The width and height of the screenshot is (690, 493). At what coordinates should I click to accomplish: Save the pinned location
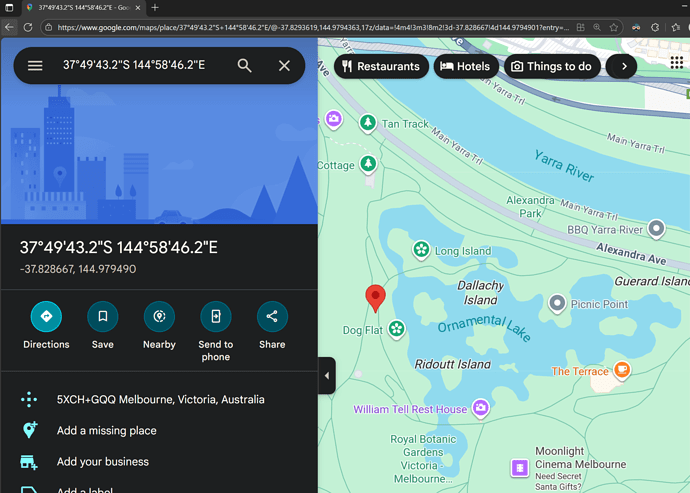coord(103,317)
